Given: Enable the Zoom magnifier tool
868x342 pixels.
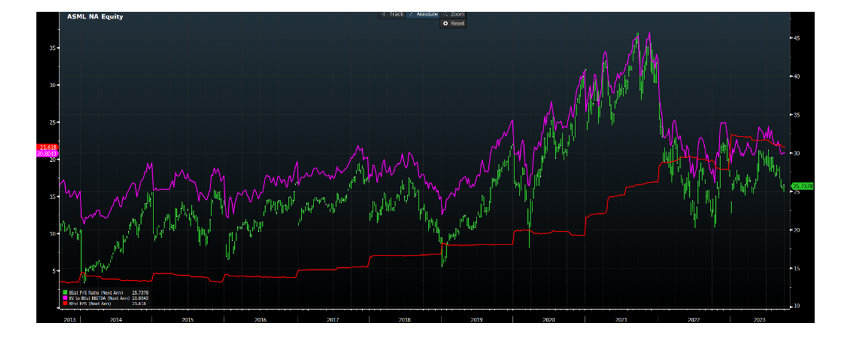Looking at the screenshot, I should (x=453, y=14).
